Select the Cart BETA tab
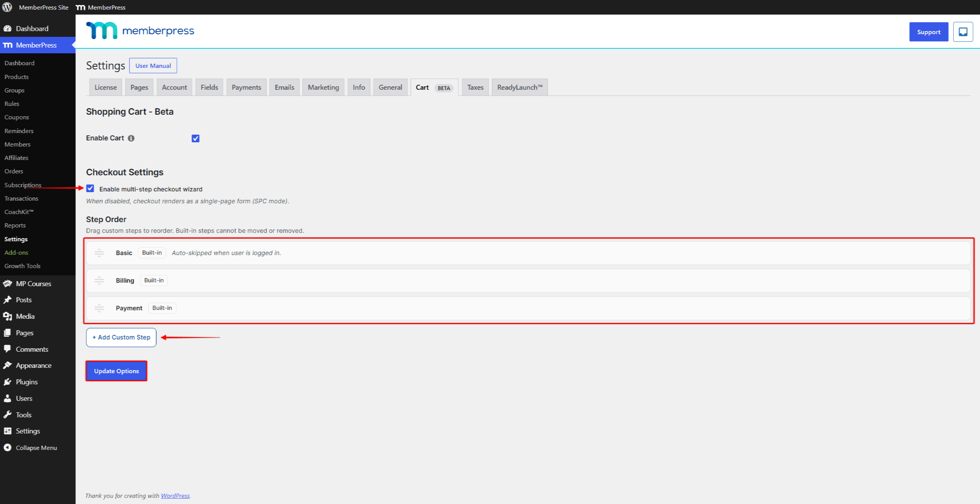This screenshot has width=980, height=504. point(434,87)
